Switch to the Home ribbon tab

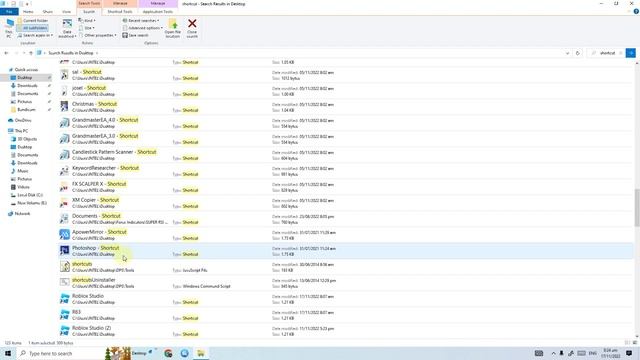click(28, 12)
